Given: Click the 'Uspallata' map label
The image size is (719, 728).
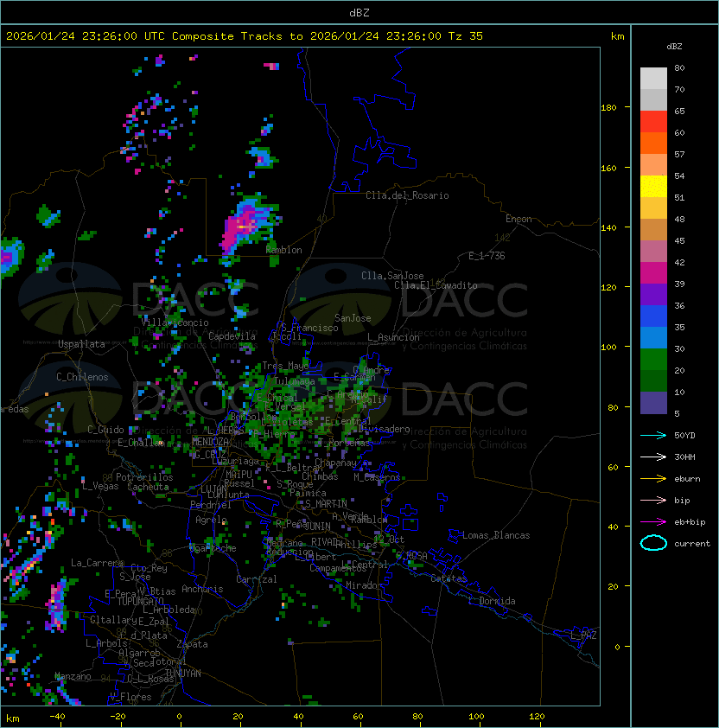Looking at the screenshot, I should click(x=82, y=344).
